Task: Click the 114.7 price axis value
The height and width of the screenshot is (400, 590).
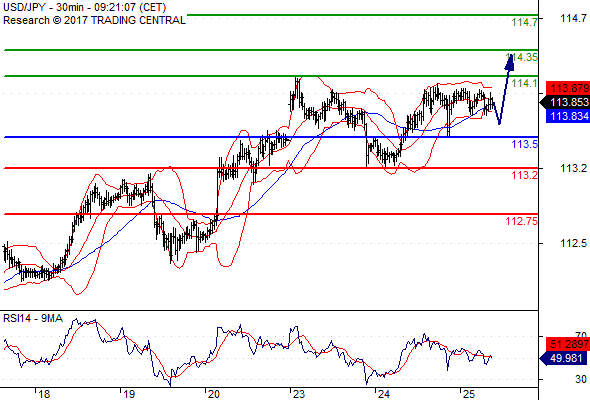Action: point(574,18)
